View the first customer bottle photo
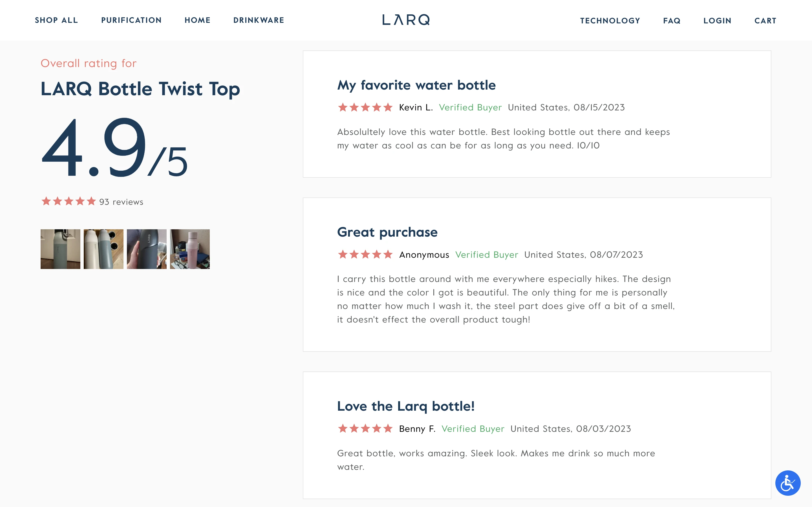812x507 pixels. coord(60,249)
